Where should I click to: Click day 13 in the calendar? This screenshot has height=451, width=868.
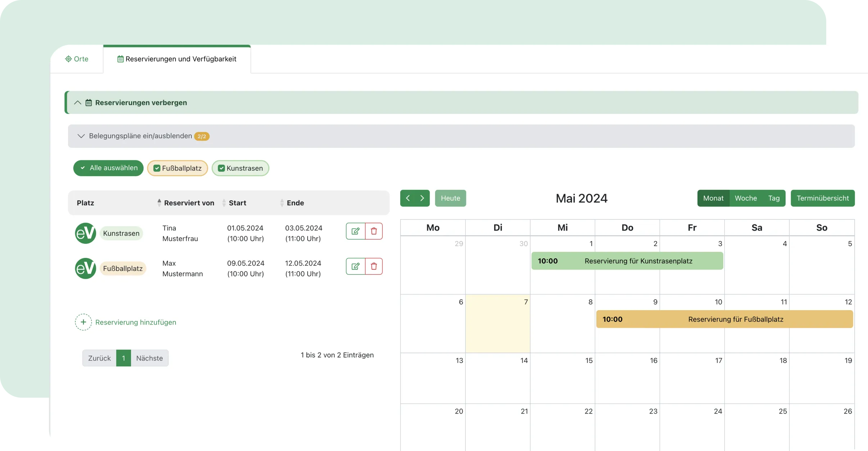pyautogui.click(x=433, y=378)
